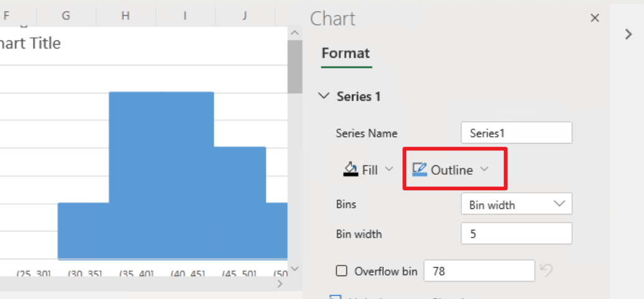Select the Format tab
The width and height of the screenshot is (644, 299).
346,53
